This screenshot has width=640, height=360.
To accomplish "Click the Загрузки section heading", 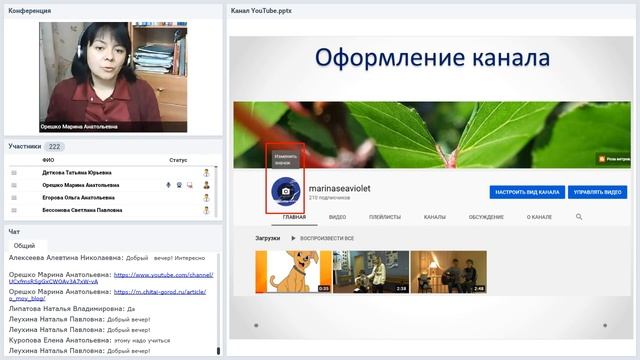I will click(268, 238).
